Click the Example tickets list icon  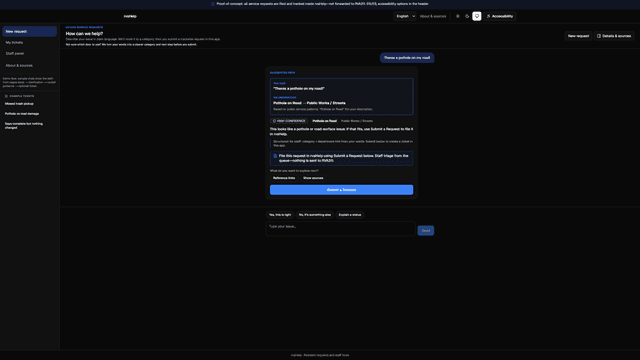point(6,96)
